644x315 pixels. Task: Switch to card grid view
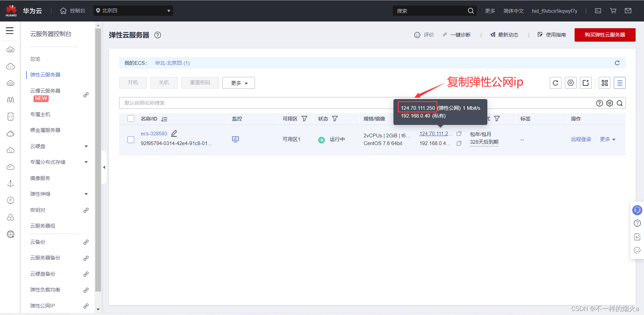(x=605, y=83)
